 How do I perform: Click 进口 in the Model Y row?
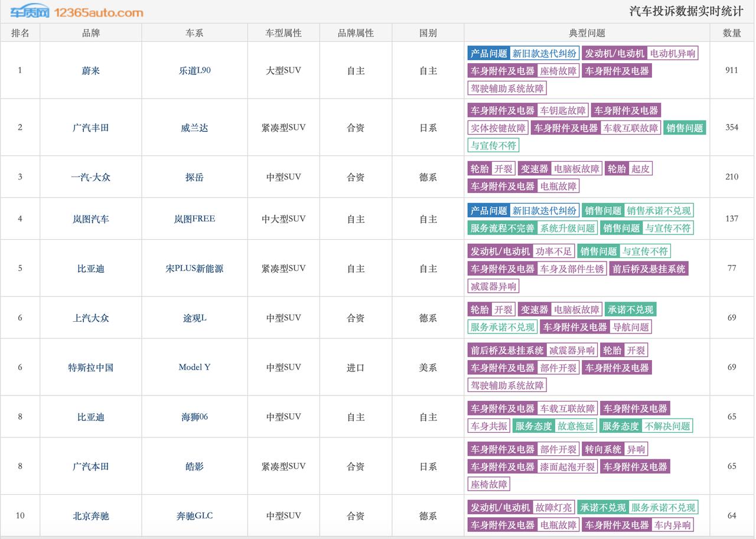pyautogui.click(x=356, y=368)
